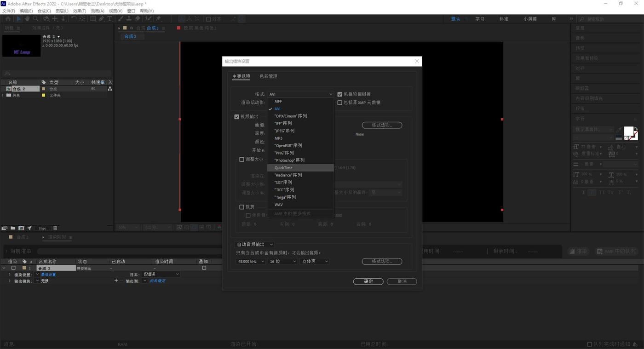Expand 输出模块 disclosure arrow
The width and height of the screenshot is (644, 349).
click(10, 281)
